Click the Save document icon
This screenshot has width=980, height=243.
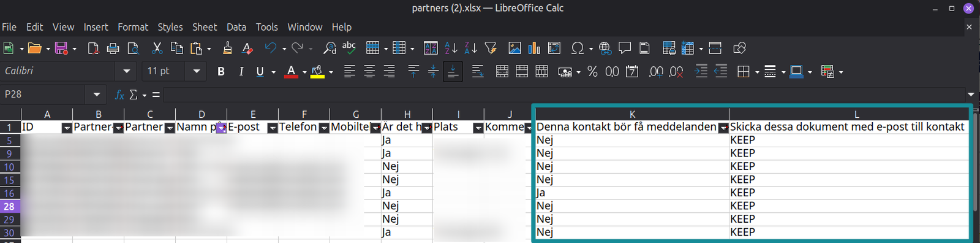click(61, 48)
